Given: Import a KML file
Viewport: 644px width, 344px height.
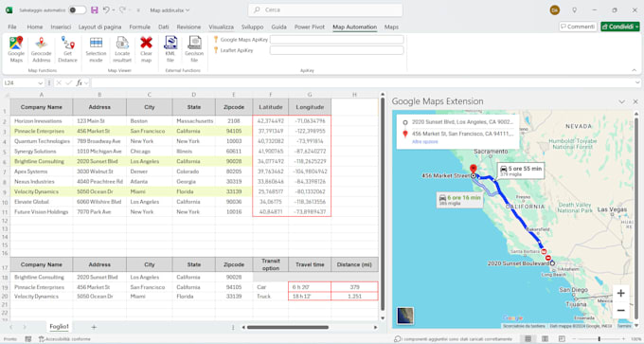Looking at the screenshot, I should click(170, 49).
